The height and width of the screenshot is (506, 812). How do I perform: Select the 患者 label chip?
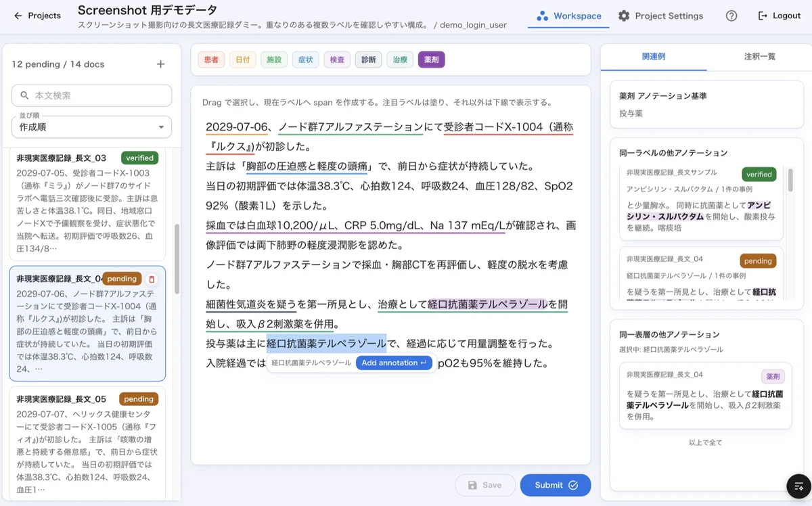[x=211, y=60]
